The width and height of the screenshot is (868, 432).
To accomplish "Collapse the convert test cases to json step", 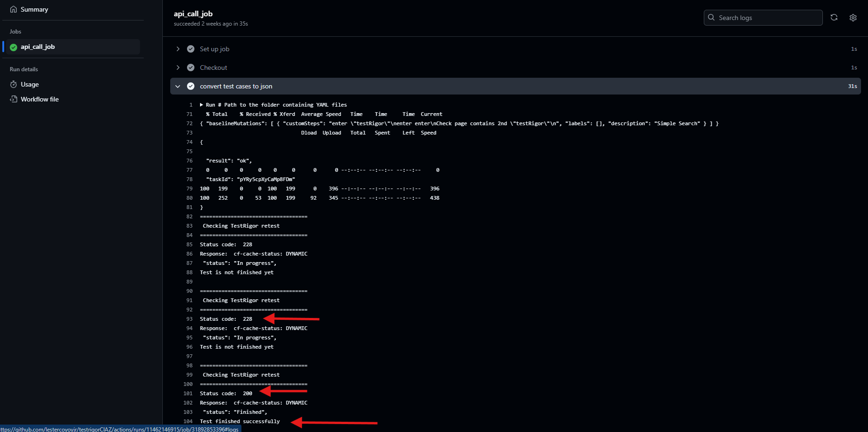I will 178,86.
